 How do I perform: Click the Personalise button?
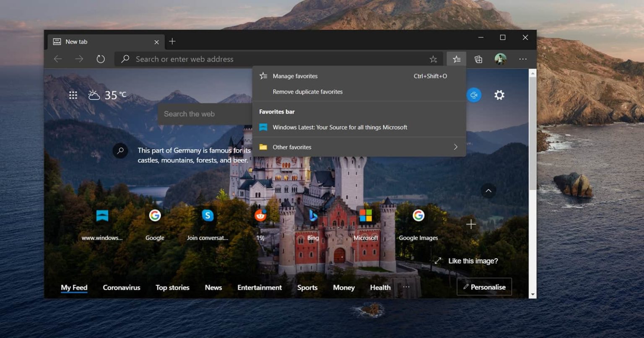(x=484, y=287)
